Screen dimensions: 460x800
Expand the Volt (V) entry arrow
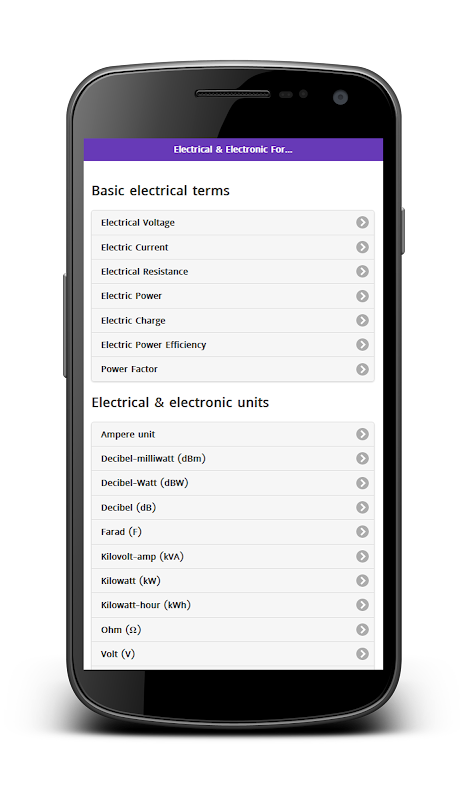(362, 654)
